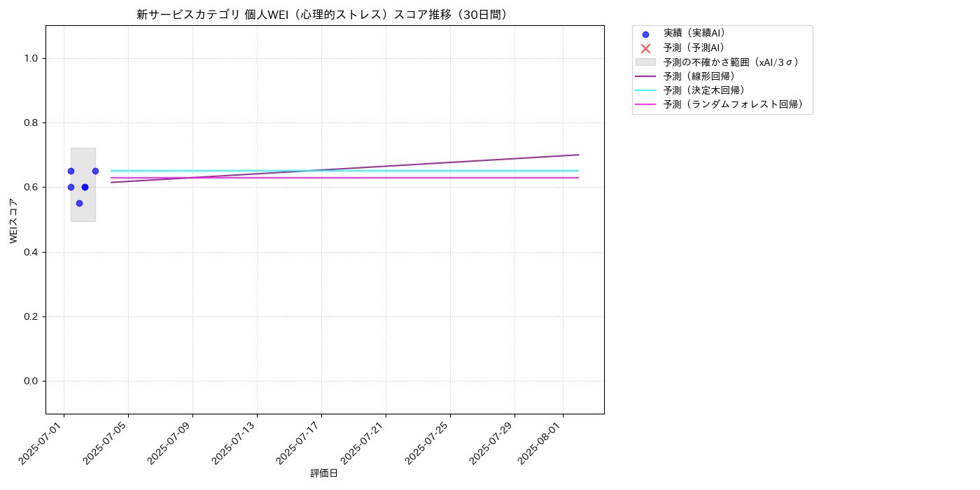
Task: Click the x-axis label 評価日
Action: point(324,474)
